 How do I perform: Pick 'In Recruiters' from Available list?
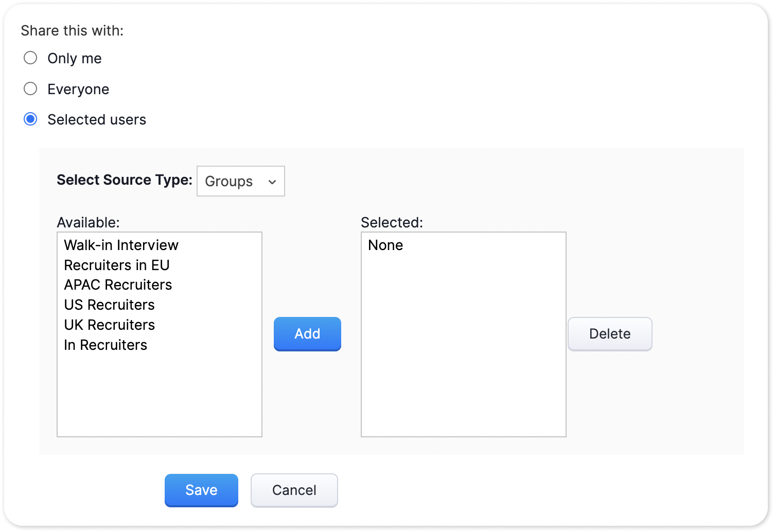coord(105,345)
